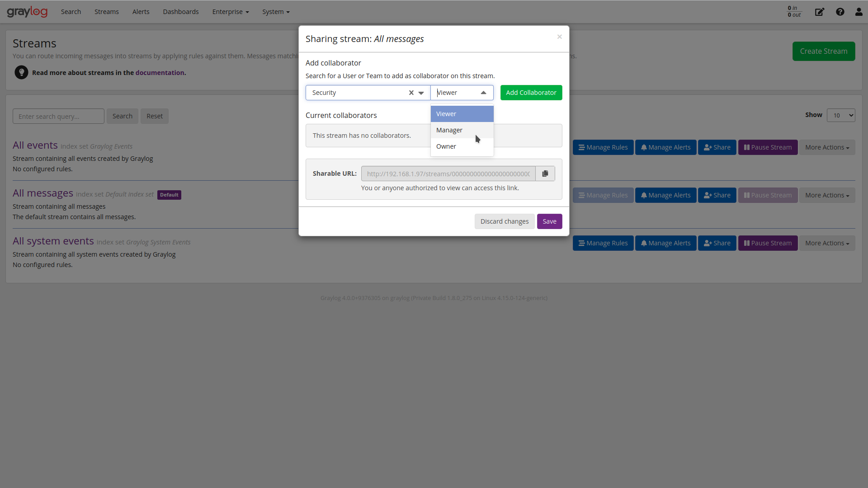Change the Show results count dropdown

841,115
